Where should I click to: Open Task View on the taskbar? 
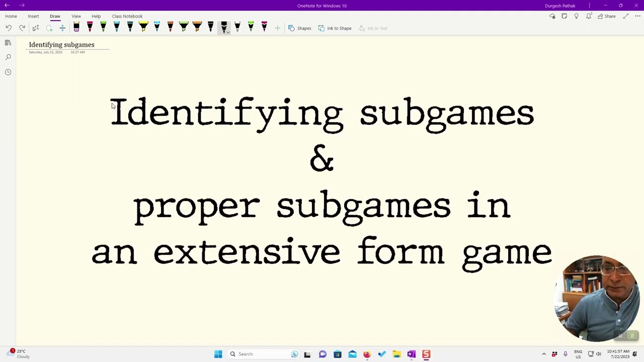[307, 354]
